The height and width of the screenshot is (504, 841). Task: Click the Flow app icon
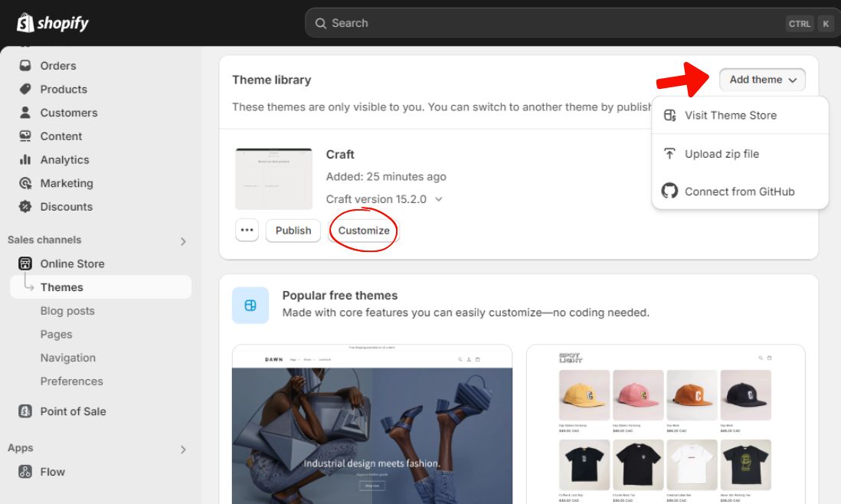click(25, 471)
